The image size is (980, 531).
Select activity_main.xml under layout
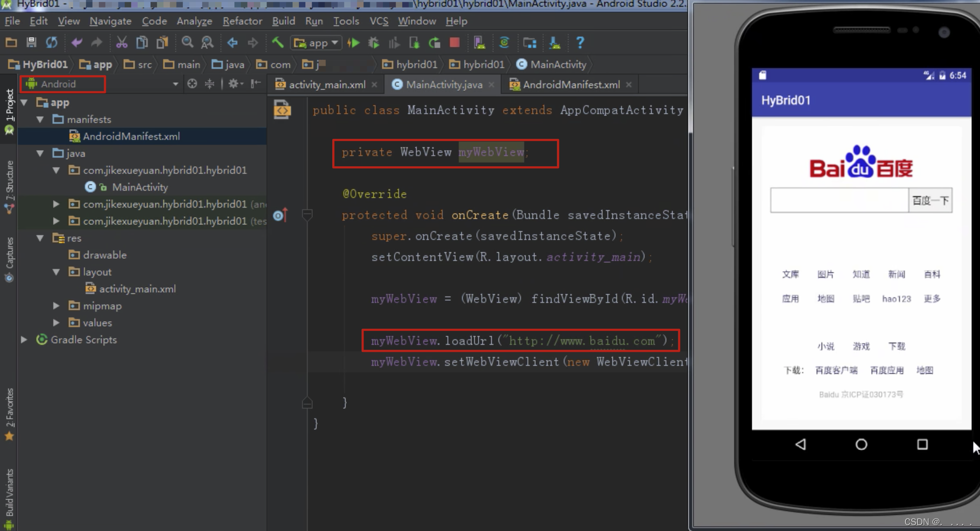click(131, 289)
